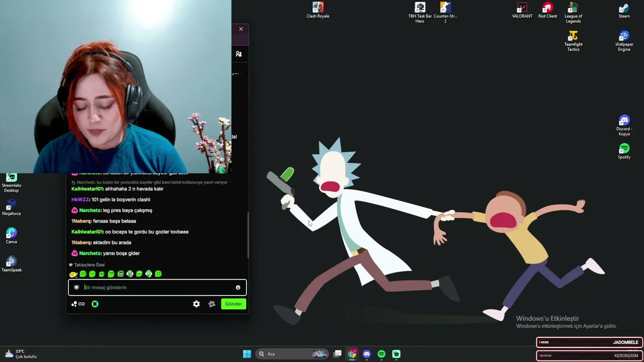Select the Spotify desktop shortcut
Viewport: 644px width, 362px height.
(624, 151)
